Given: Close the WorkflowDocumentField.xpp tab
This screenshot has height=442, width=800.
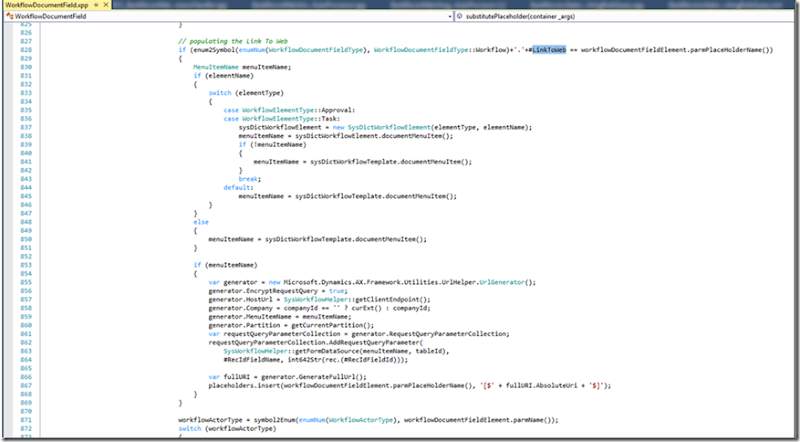Looking at the screenshot, I should [105, 5].
